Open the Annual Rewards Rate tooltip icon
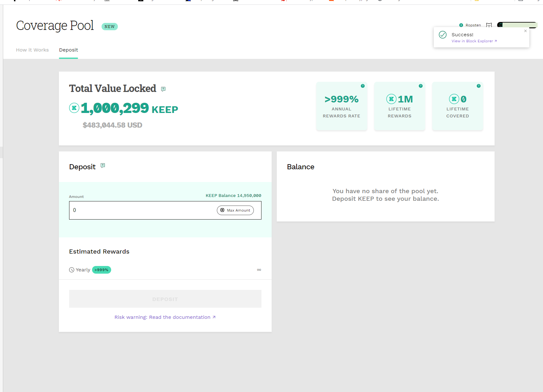 pyautogui.click(x=363, y=86)
